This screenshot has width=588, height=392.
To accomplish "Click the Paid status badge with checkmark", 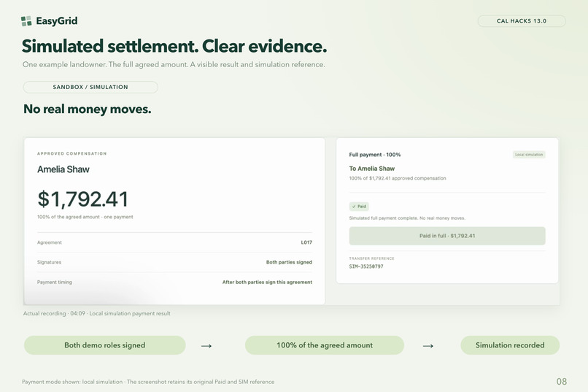I will tap(359, 207).
